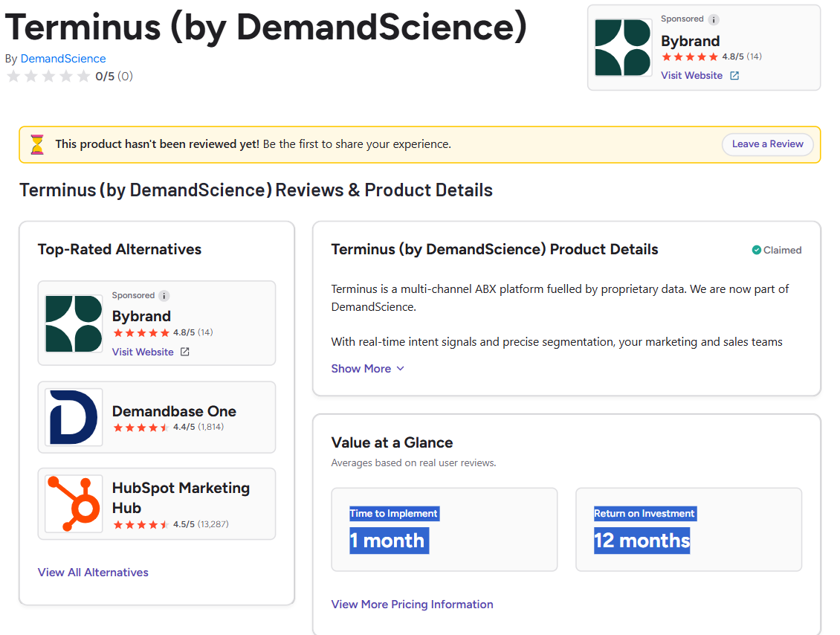
Task: Click the Terminus star rating under the title
Action: 48,77
